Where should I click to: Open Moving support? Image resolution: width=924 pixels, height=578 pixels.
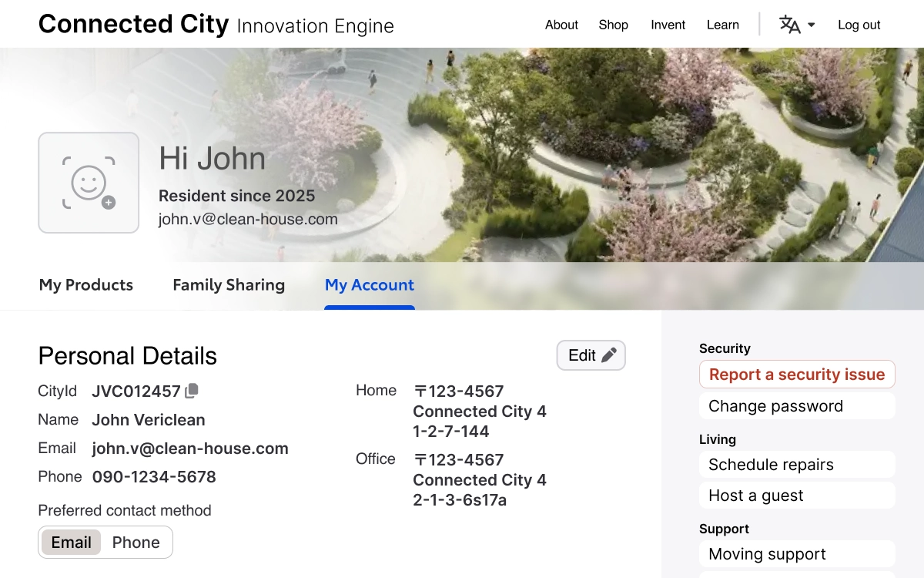pyautogui.click(x=797, y=554)
